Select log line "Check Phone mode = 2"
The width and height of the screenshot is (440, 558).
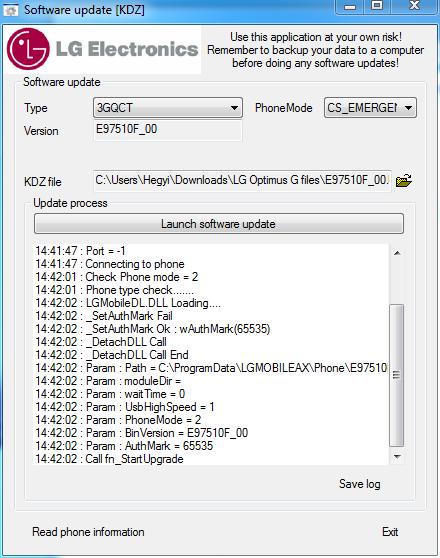116,277
